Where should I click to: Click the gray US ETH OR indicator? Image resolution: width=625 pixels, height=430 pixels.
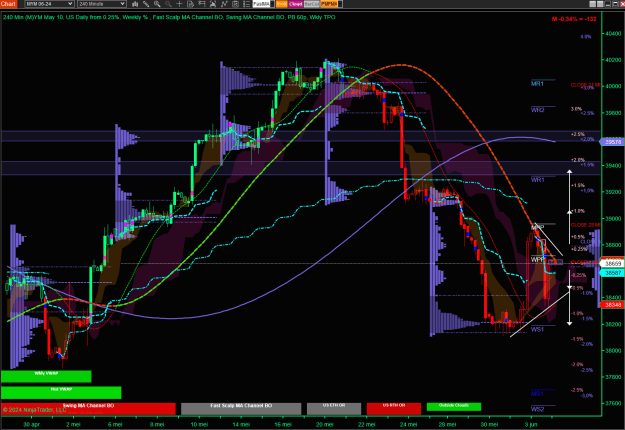point(334,408)
